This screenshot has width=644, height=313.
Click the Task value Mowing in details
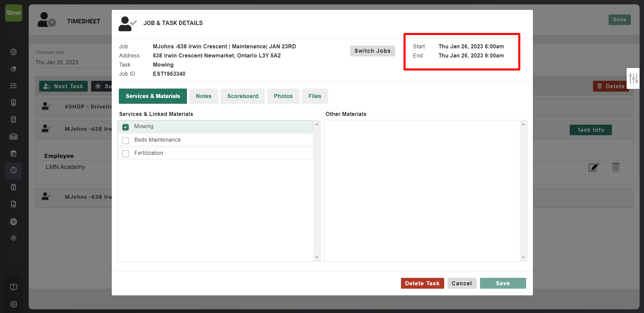click(163, 65)
